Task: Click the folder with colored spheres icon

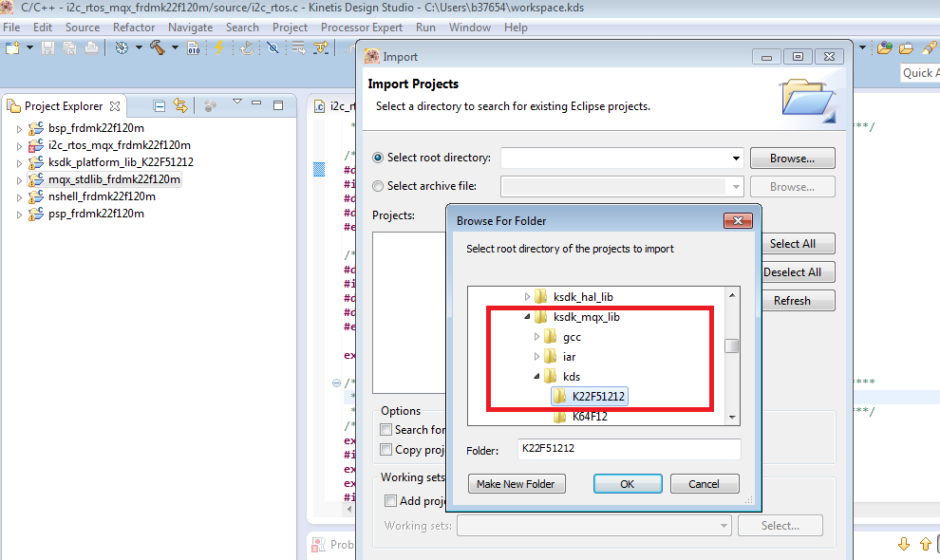Action: 885,48
